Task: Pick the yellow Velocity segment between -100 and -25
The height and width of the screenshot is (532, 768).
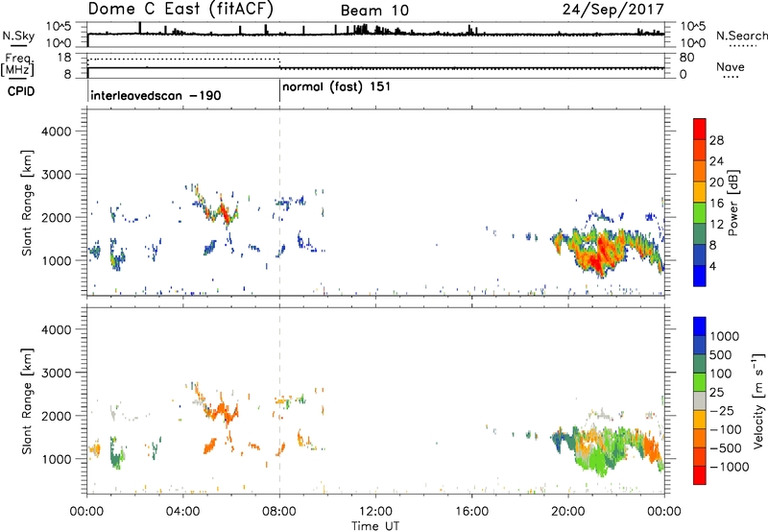Action: point(700,420)
